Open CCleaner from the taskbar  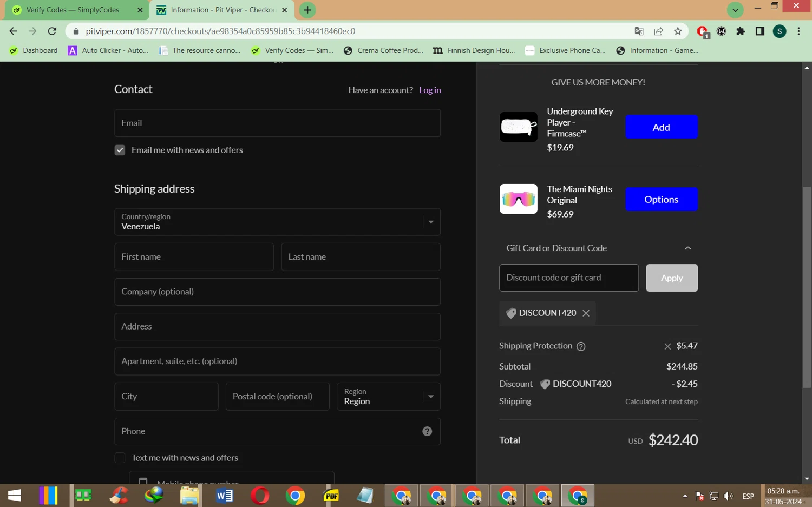coord(119,496)
